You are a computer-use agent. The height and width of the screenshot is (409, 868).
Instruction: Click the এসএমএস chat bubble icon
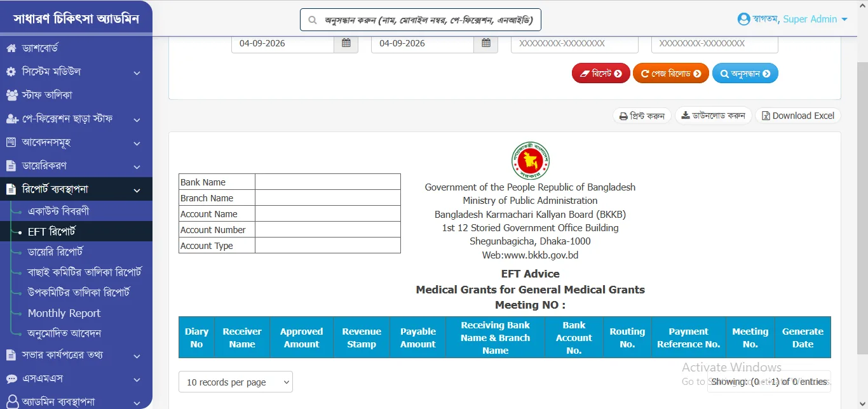(11, 379)
